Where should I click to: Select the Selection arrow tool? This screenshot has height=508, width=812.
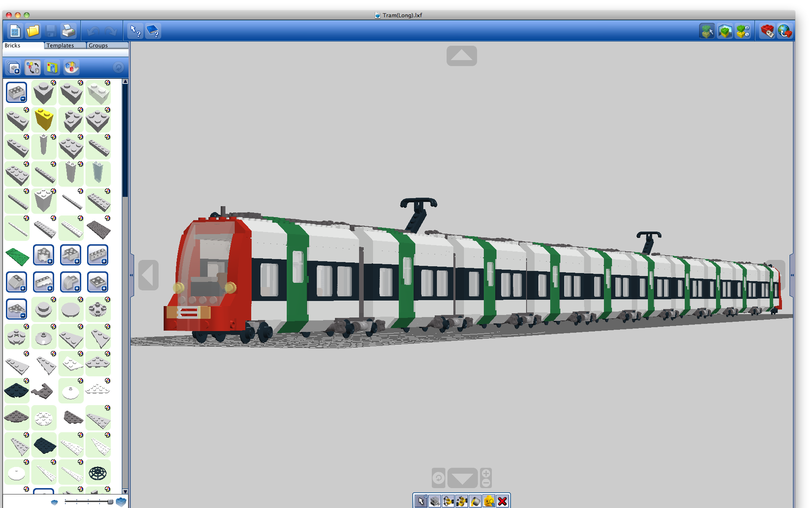pos(421,501)
